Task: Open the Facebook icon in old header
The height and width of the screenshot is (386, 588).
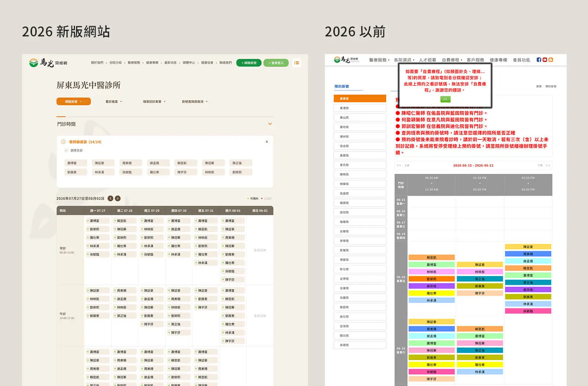Action: tap(539, 60)
